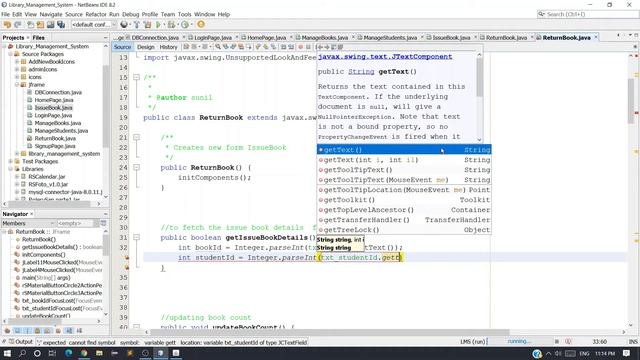This screenshot has width=640, height=360.
Task: Click Profile Project clock icon
Action: click(x=185, y=24)
